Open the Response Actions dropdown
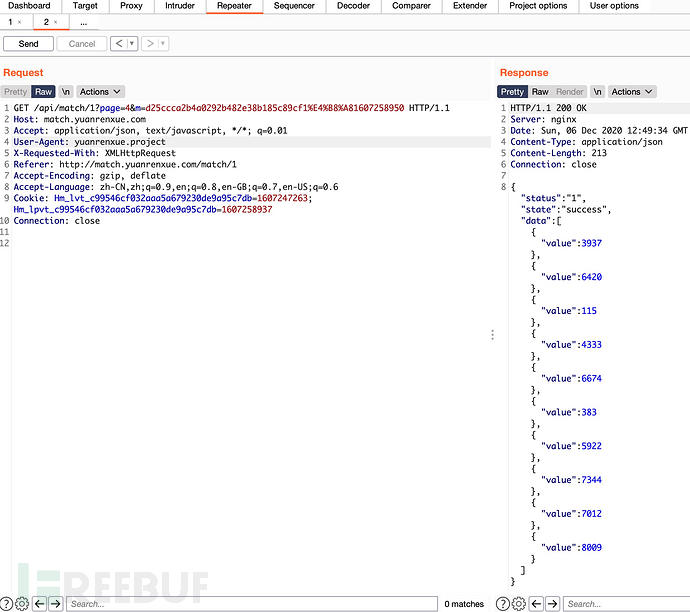690x612 pixels. pyautogui.click(x=632, y=91)
